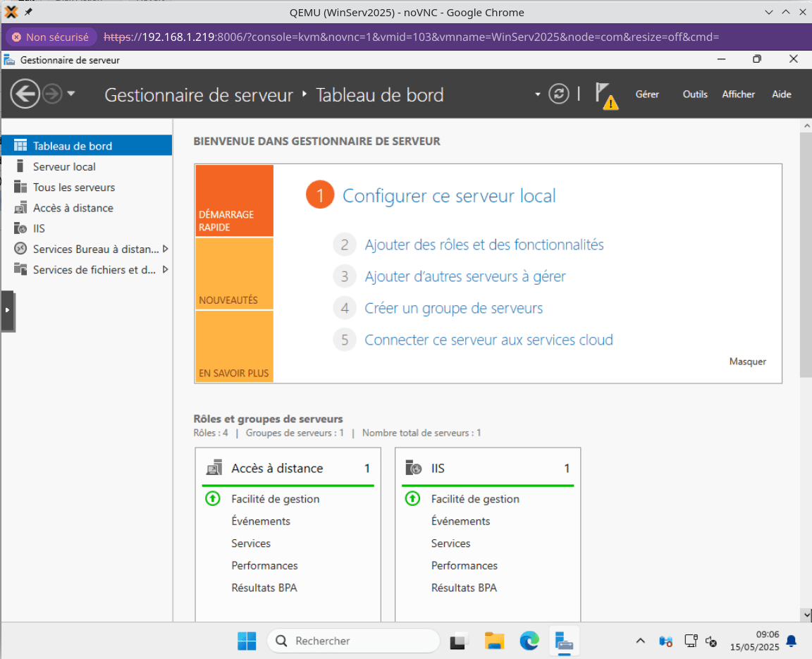Open the Aide menu
The height and width of the screenshot is (659, 812).
781,94
